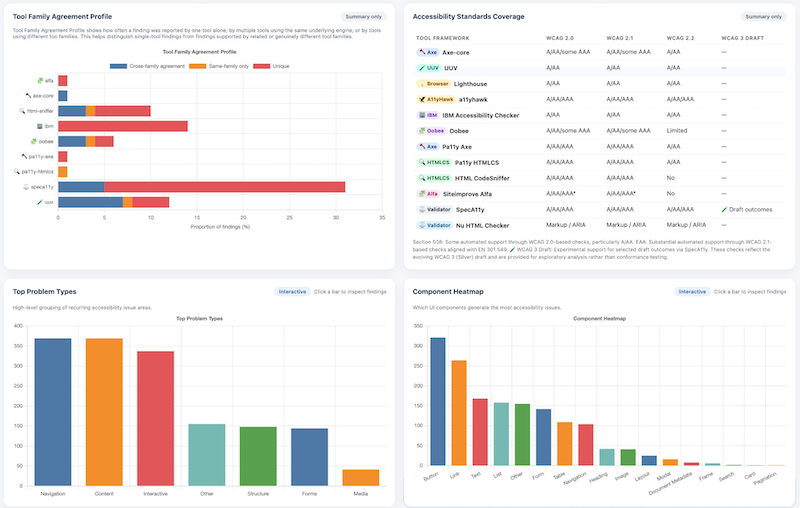
Task: Toggle the Cross-family agreement legend item
Action: [x=147, y=66]
